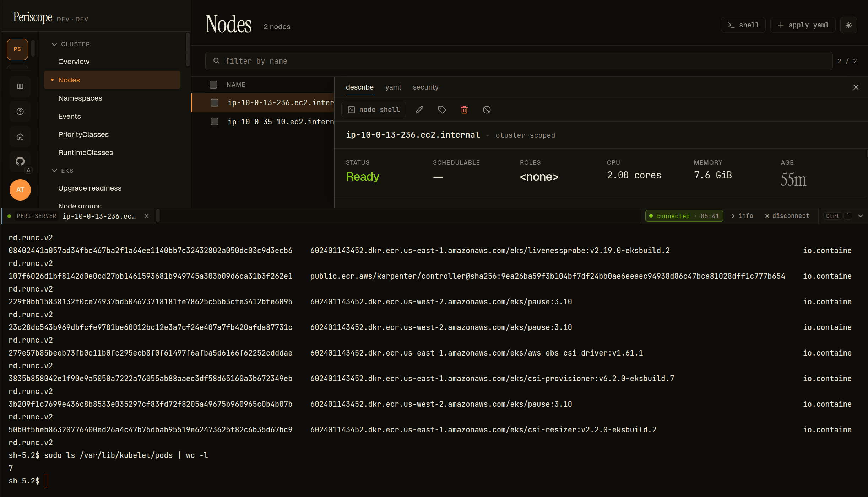The height and width of the screenshot is (497, 868).
Task: Check the ip-10-0-35-10 node checkbox
Action: [x=215, y=122]
